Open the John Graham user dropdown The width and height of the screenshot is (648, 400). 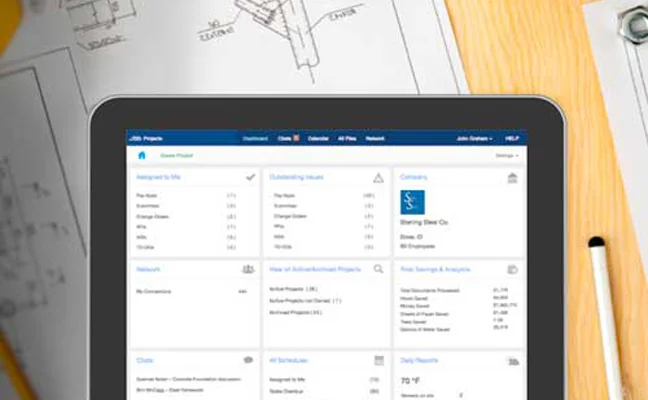(x=474, y=138)
